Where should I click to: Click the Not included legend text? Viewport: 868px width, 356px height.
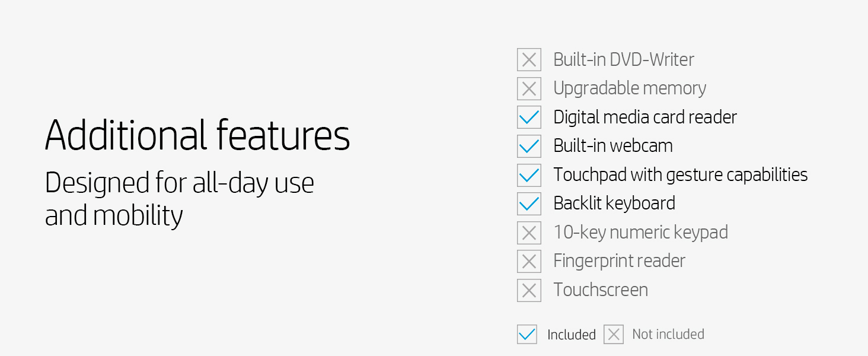coord(668,334)
